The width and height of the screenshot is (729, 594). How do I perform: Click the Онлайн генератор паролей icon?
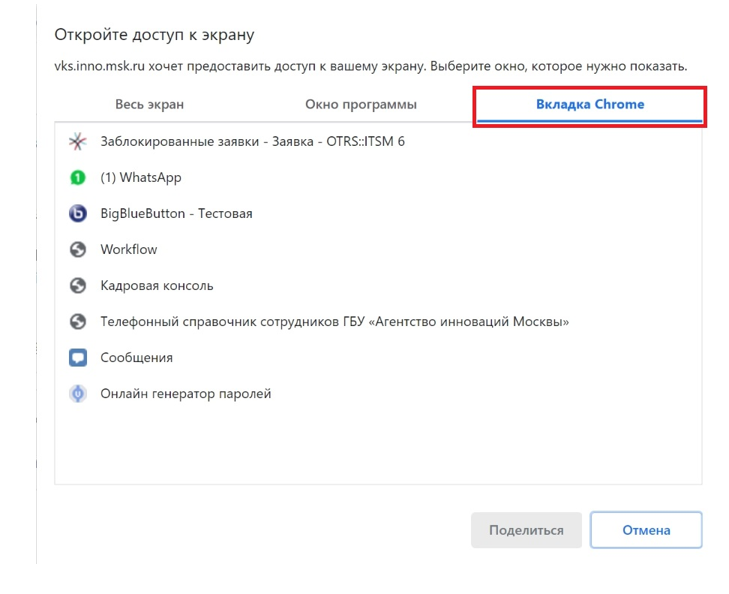coord(78,394)
